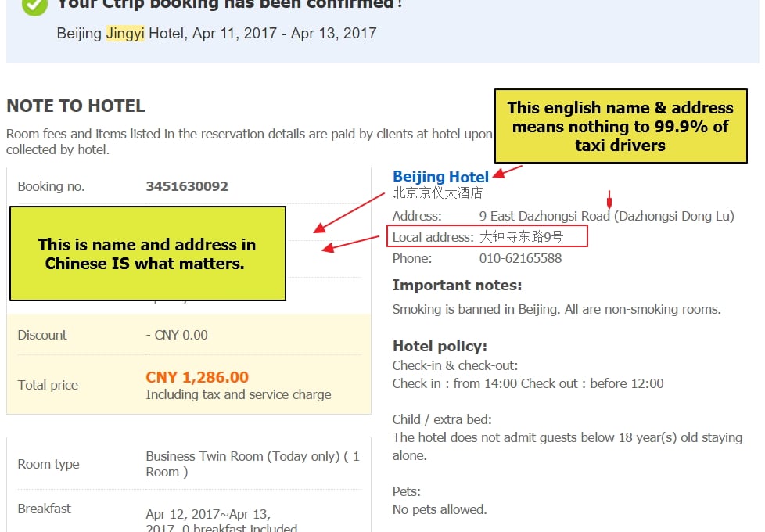The image size is (765, 532).
Task: Click the green confirmation checkmark icon
Action: click(34, 5)
